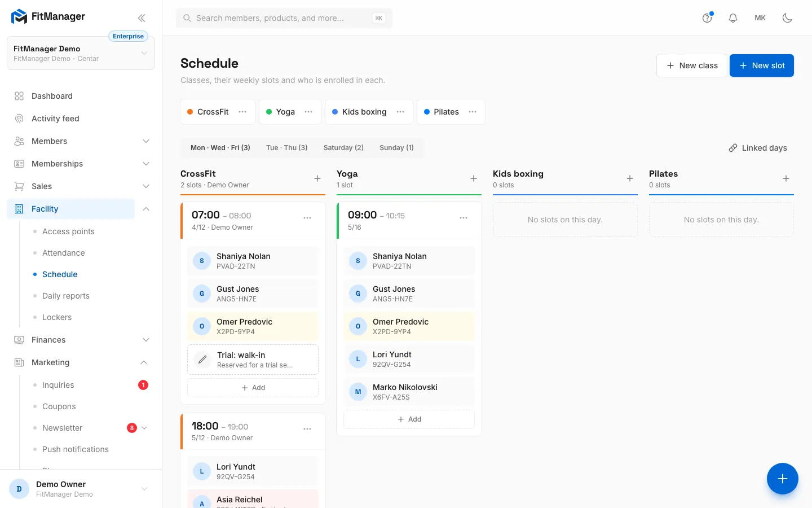Collapse the Facility menu
Viewport: 812px width, 508px height.
[146, 209]
